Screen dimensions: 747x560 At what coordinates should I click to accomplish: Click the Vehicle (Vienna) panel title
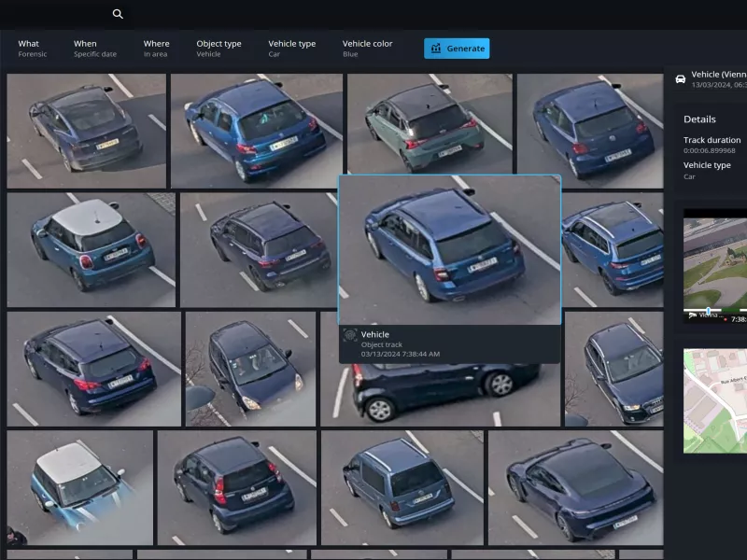pyautogui.click(x=719, y=75)
